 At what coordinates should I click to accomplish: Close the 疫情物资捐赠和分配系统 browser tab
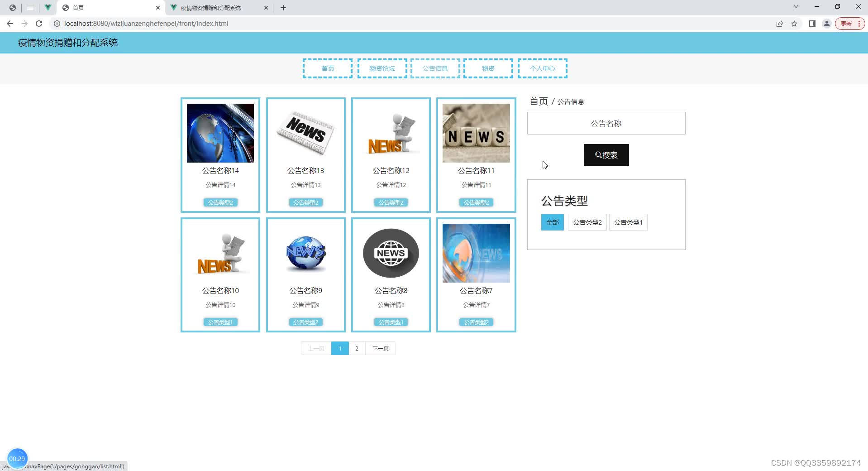pyautogui.click(x=266, y=8)
